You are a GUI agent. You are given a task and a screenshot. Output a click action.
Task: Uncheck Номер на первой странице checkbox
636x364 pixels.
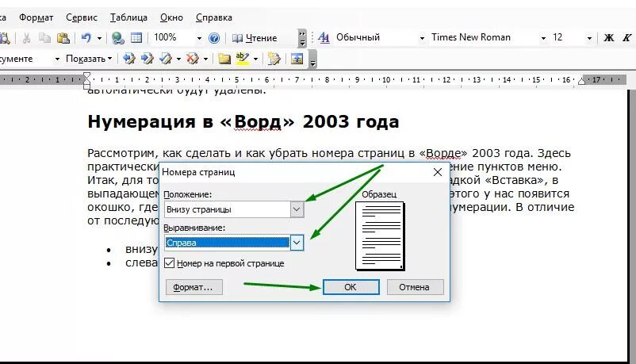tap(170, 263)
